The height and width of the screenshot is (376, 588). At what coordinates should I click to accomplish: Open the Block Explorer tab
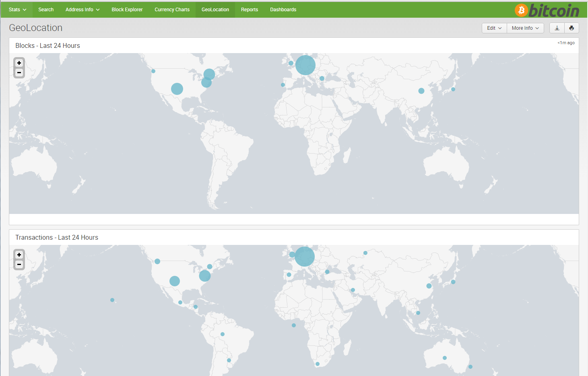127,10
